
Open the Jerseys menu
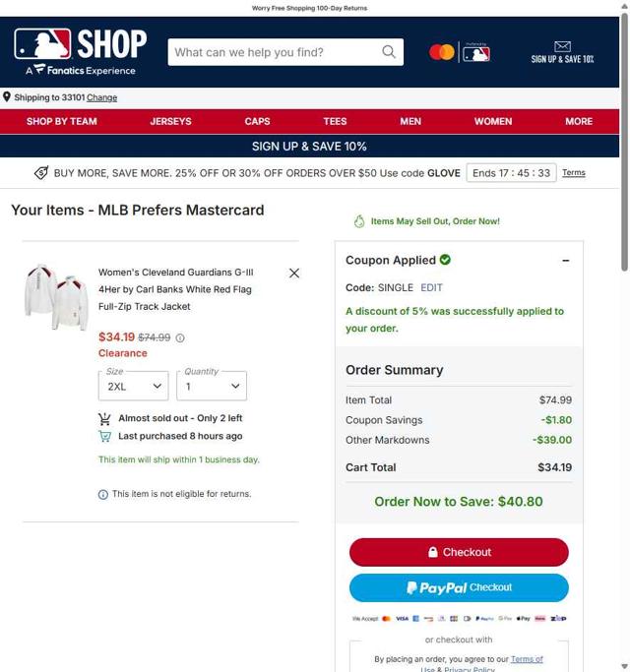coord(170,121)
